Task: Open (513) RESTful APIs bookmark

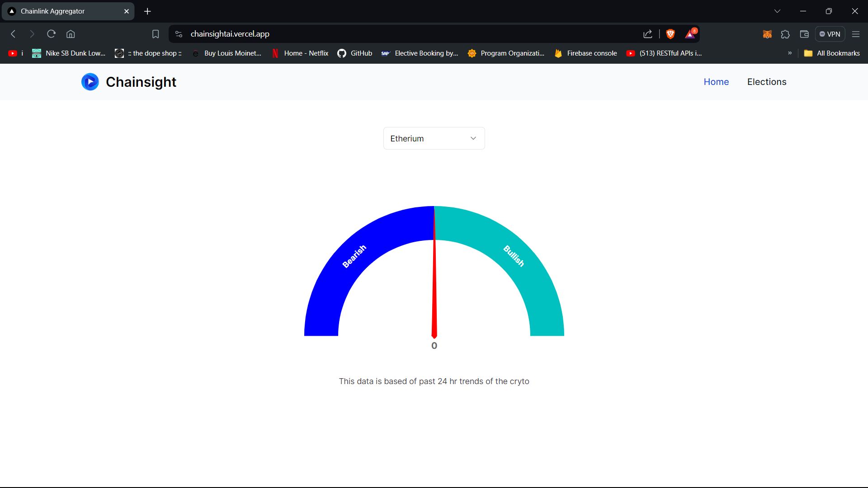Action: point(664,53)
